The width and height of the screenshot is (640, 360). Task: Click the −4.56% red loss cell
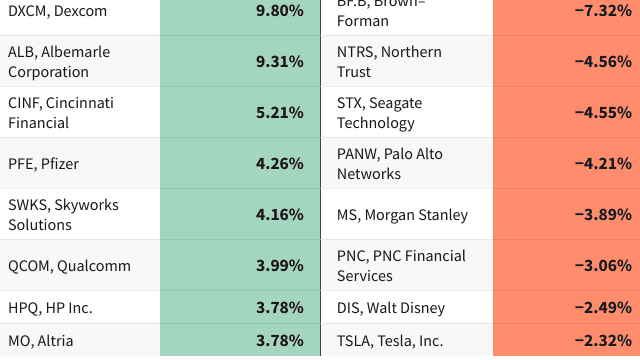[567, 61]
